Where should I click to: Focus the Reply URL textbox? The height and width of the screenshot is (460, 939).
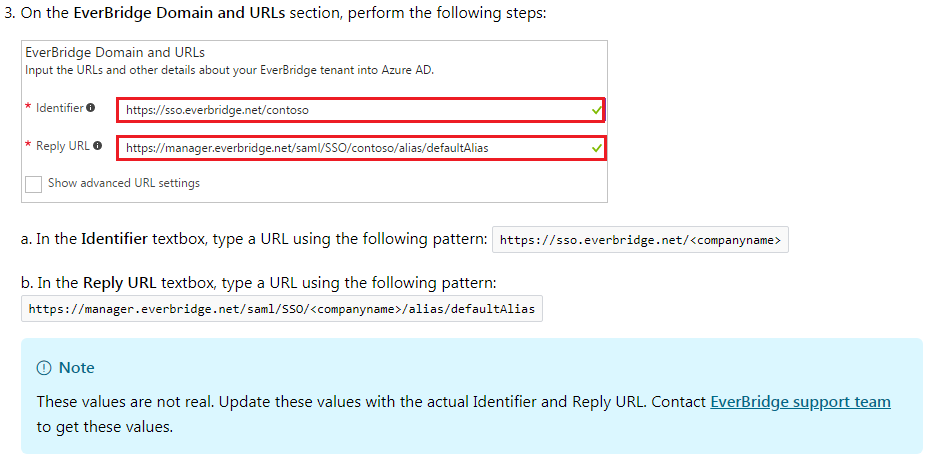click(350, 148)
